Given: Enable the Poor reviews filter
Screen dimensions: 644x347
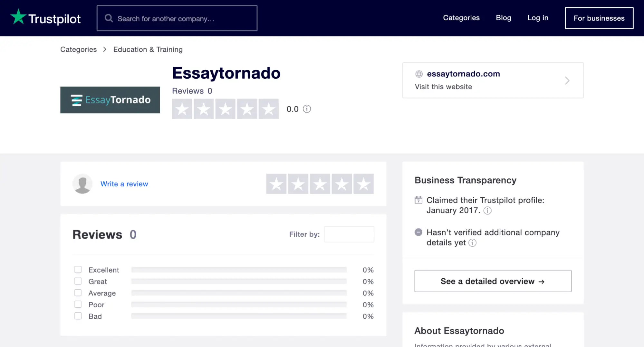Looking at the screenshot, I should pos(78,304).
